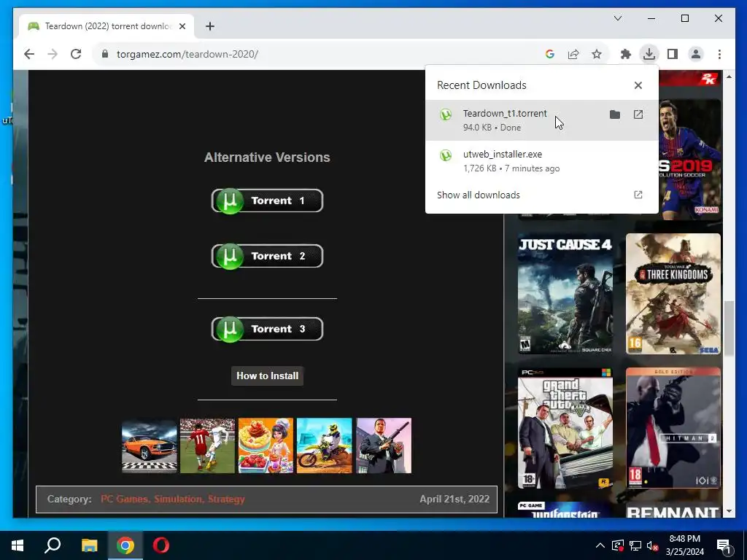Viewport: 747px width, 560px height.
Task: Open the taskbar clock and date
Action: [x=684, y=545]
